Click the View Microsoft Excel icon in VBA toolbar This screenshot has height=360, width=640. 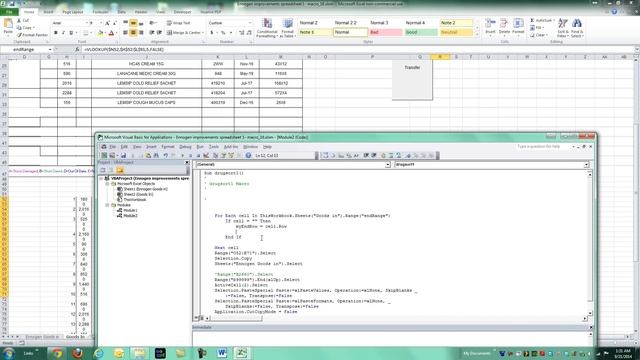pos(104,156)
